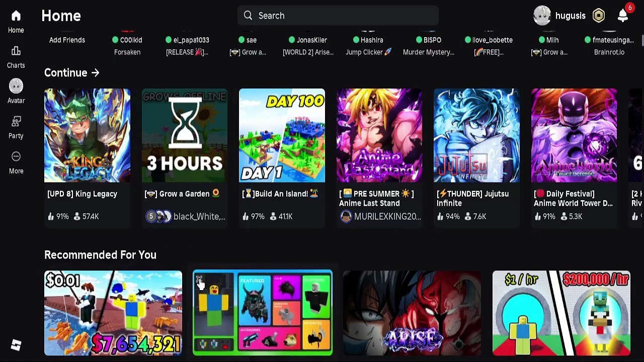
Task: Click the '[THUNDER] Jujutsu Infinite' title
Action: (472, 198)
